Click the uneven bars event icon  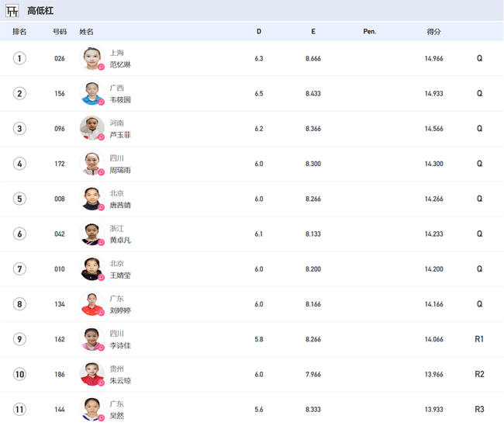click(x=12, y=11)
